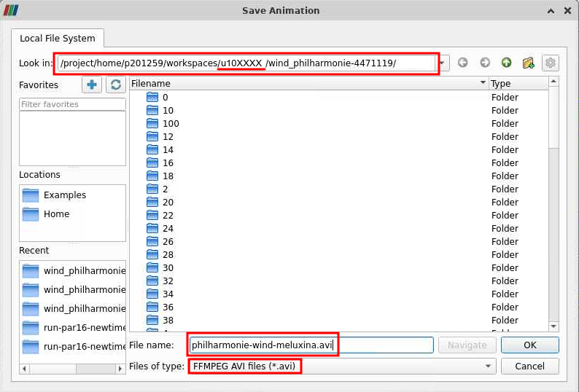Select folder named 100
This screenshot has height=392, width=579.
[171, 124]
